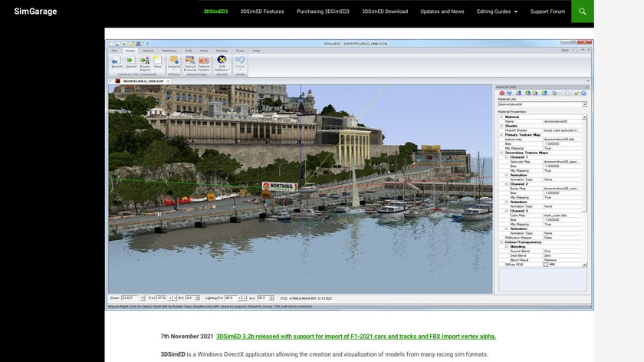Go to the Support Forum page
644x362 pixels.
[x=547, y=12]
